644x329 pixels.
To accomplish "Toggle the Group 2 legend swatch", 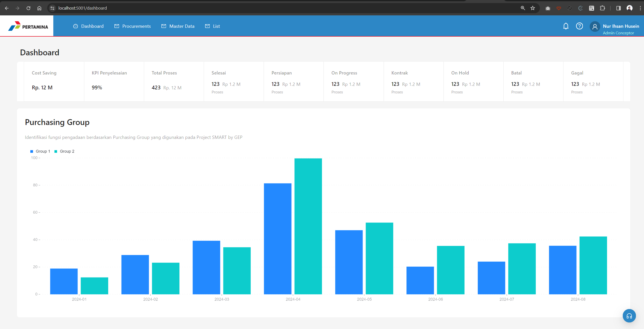I will coord(56,151).
